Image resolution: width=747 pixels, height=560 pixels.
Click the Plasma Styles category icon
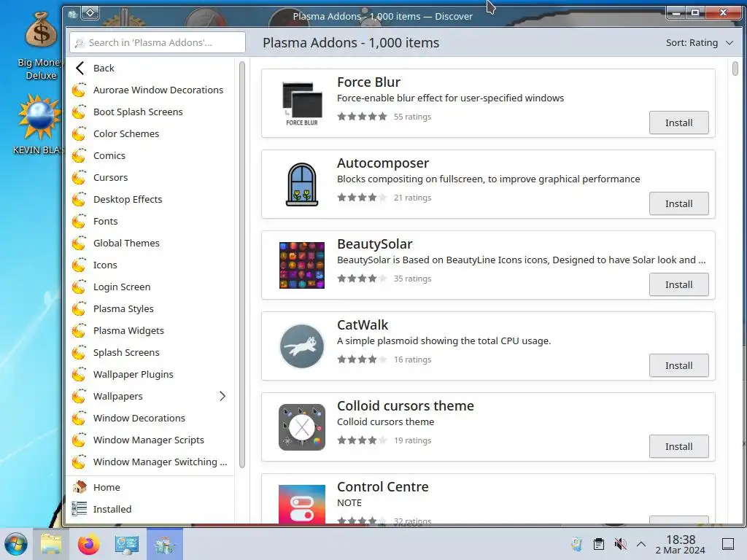(x=79, y=309)
